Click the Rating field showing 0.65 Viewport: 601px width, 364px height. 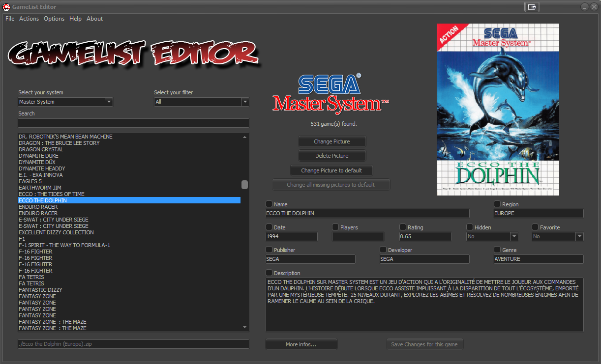pyautogui.click(x=425, y=236)
